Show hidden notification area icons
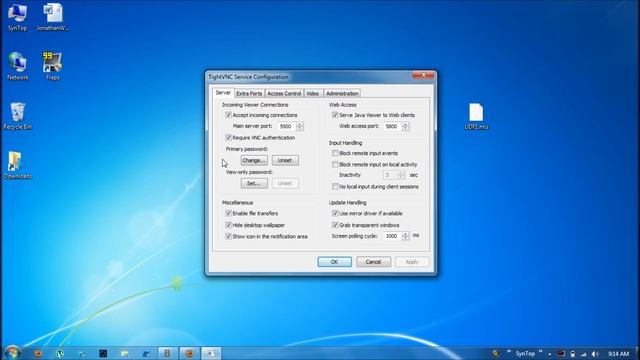 coord(550,354)
